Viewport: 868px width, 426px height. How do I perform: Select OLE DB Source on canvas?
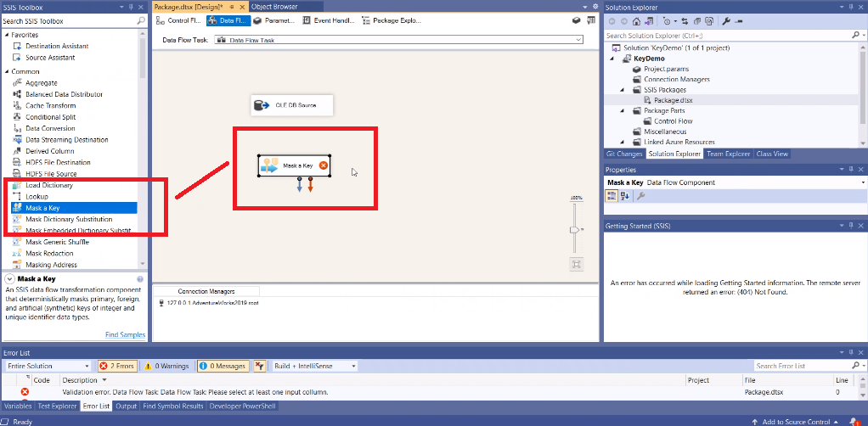click(291, 105)
